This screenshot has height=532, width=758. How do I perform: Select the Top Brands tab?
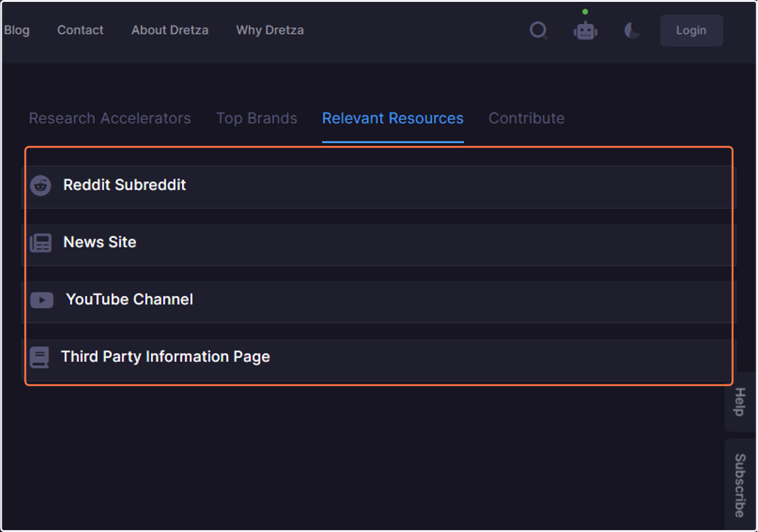coord(256,119)
